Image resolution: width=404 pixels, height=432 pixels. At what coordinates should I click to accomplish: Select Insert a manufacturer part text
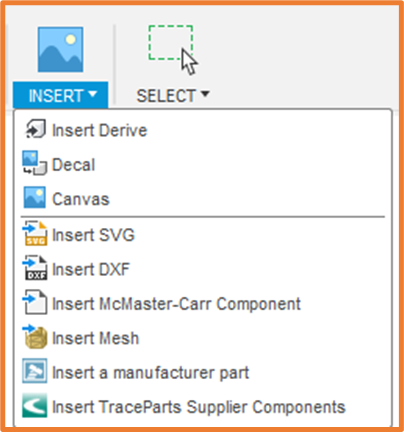[x=151, y=373]
